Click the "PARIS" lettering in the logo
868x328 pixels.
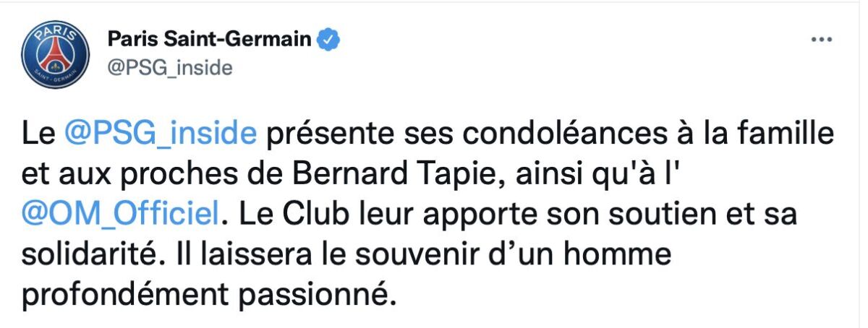[55, 35]
